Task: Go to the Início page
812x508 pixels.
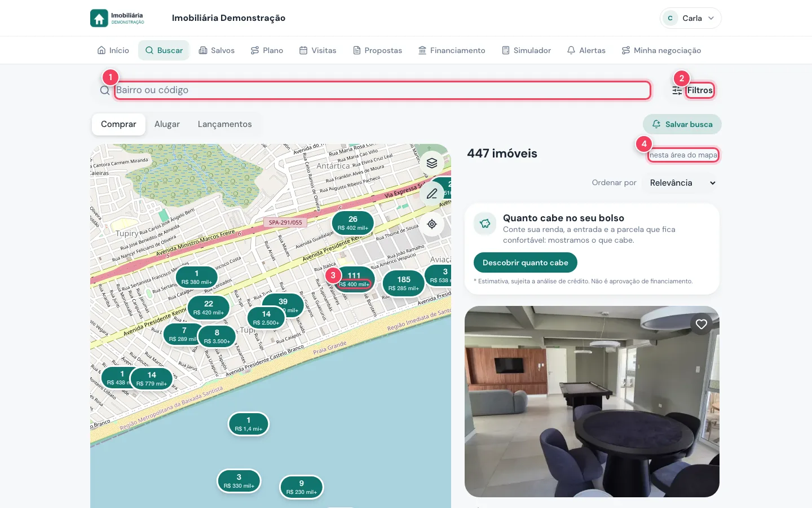Action: 113,50
